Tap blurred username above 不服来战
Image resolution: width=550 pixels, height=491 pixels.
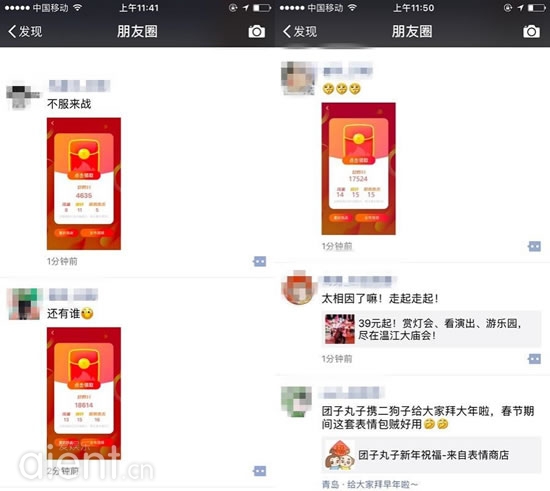point(79,86)
